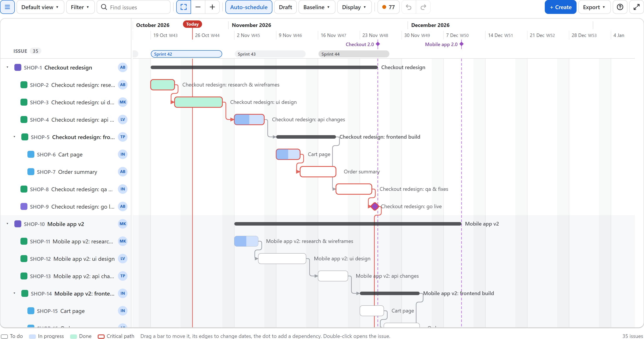The image size is (644, 339).
Task: Toggle Auto-schedule mode
Action: tap(249, 7)
